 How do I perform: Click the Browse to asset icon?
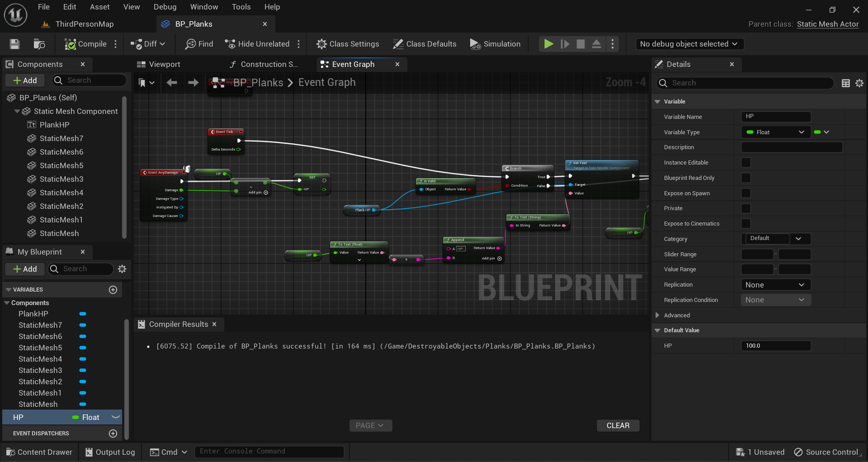pos(39,44)
